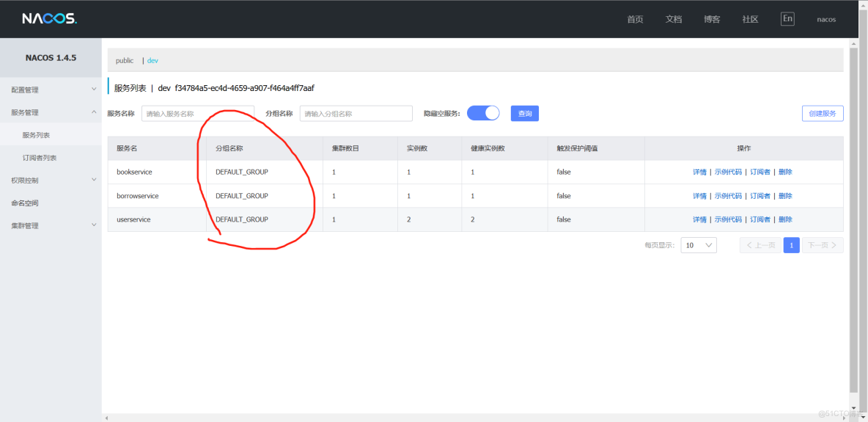
Task: Collapse the 服务管理 sidebar section
Action: 51,112
